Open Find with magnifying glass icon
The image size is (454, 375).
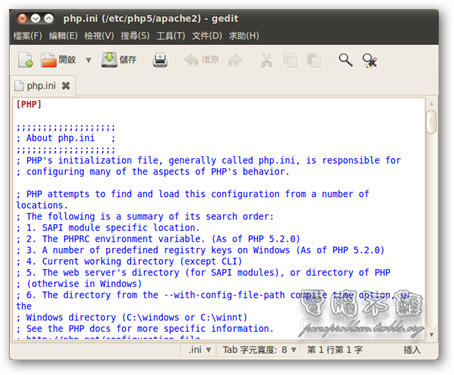[x=345, y=60]
